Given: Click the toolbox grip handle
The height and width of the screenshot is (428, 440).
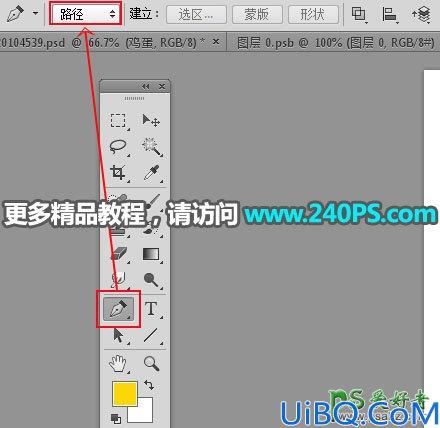Looking at the screenshot, I should click(134, 99).
